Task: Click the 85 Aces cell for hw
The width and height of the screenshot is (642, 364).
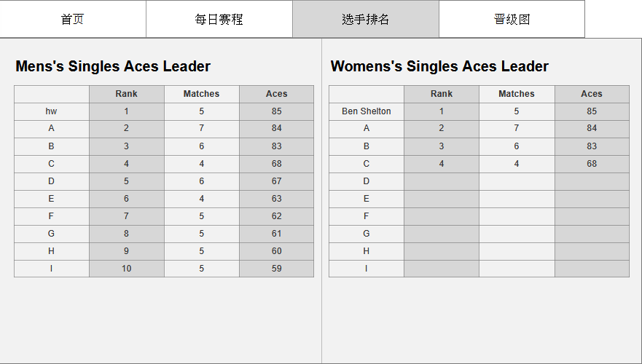Action: pos(277,111)
